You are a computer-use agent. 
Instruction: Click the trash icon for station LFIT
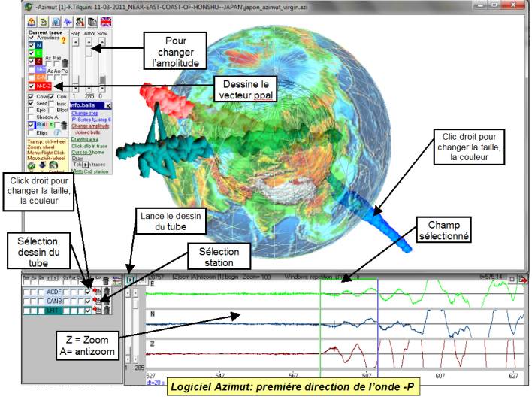(x=107, y=309)
